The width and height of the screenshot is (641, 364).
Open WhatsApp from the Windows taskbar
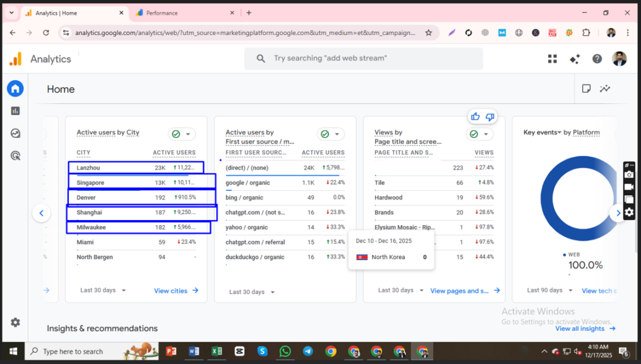point(285,351)
